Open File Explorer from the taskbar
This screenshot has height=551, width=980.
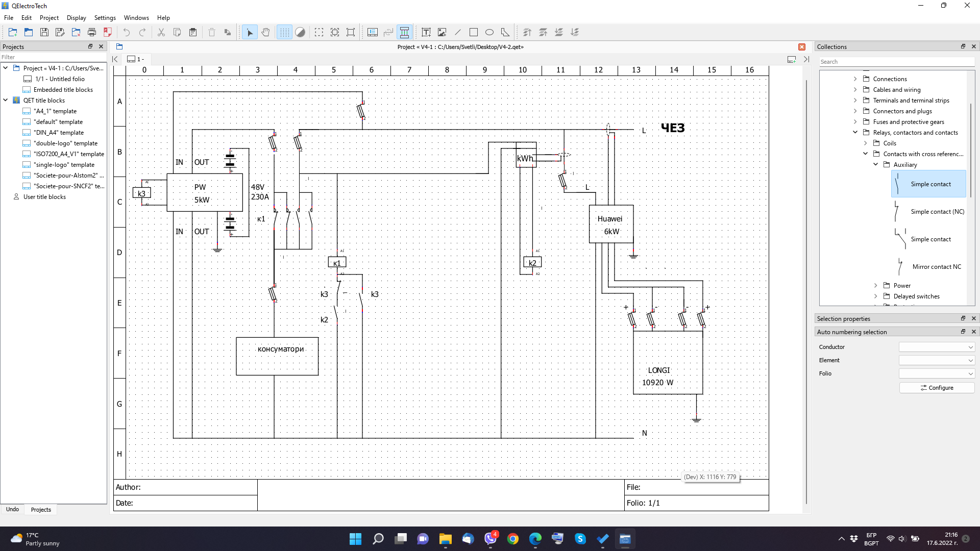[x=445, y=539]
